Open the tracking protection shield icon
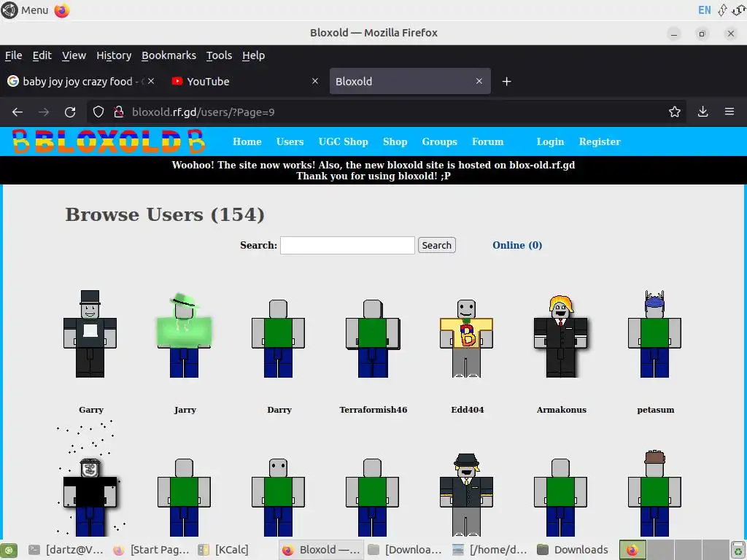747x560 pixels. click(x=98, y=112)
